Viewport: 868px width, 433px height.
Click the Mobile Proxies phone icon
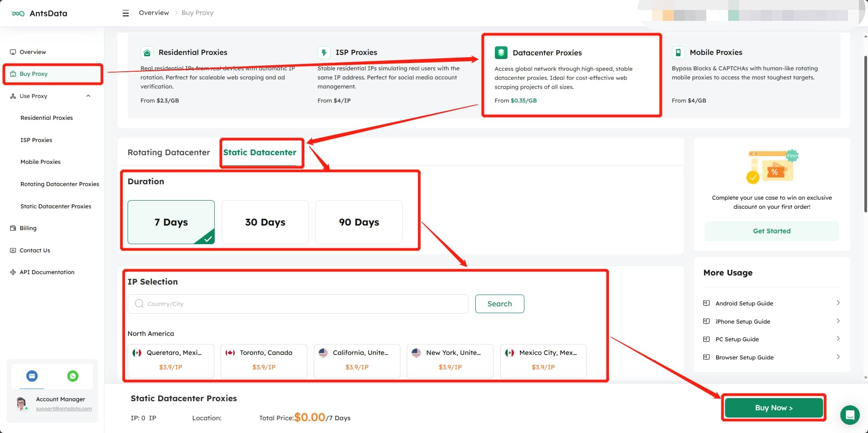678,53
